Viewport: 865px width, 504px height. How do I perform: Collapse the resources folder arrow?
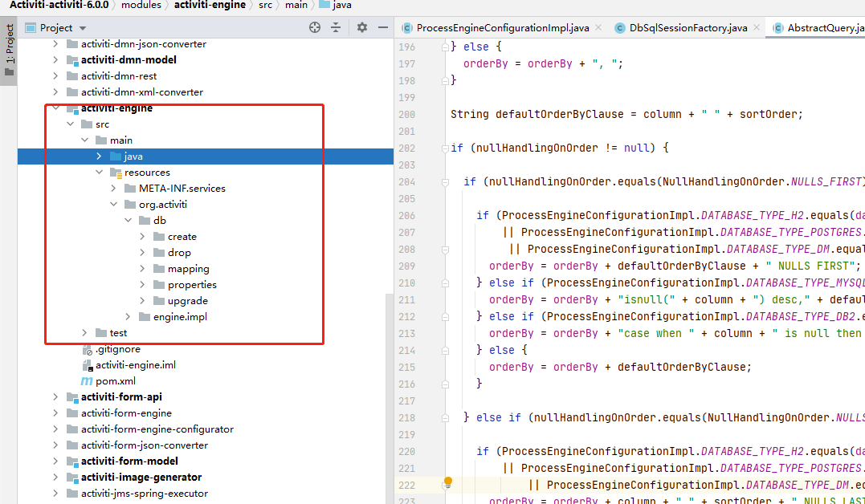pos(99,172)
